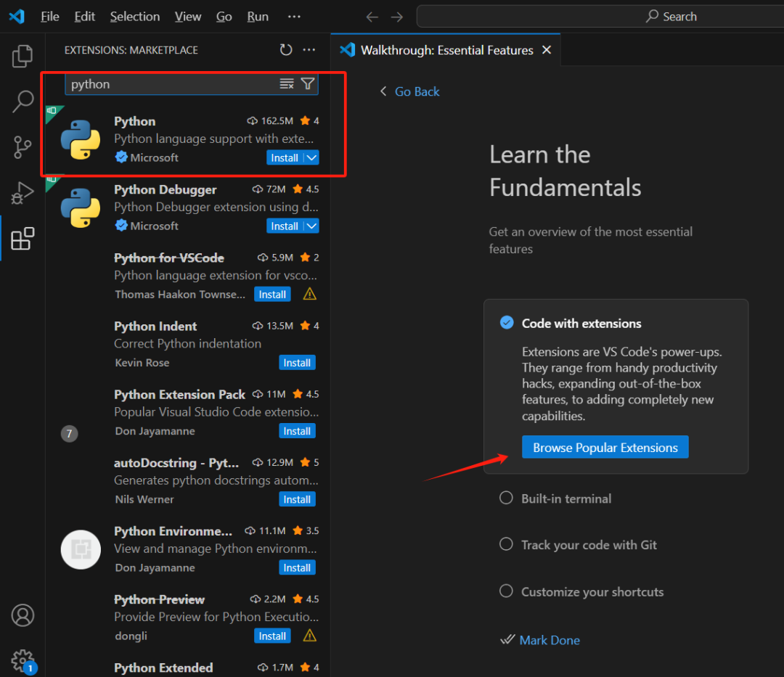Open the extensions filter options
Image resolution: width=784 pixels, height=677 pixels.
click(308, 84)
